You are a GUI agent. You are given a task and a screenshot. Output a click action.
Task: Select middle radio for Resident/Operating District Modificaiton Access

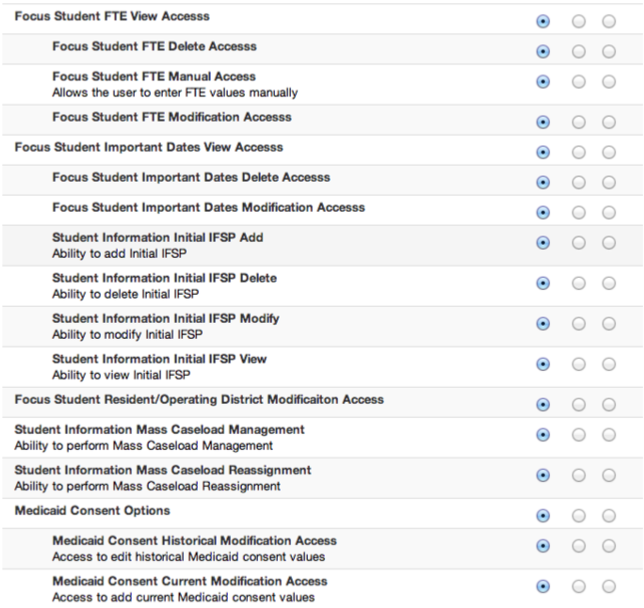(579, 405)
